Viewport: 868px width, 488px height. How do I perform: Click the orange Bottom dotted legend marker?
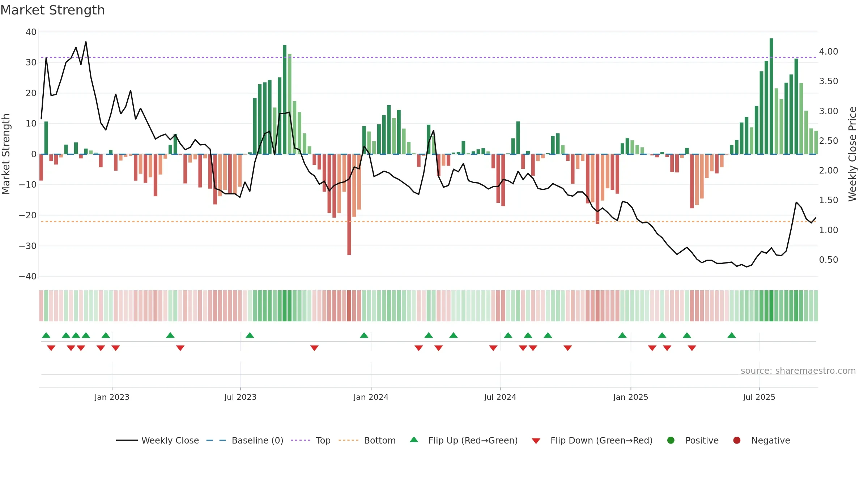[x=348, y=440]
